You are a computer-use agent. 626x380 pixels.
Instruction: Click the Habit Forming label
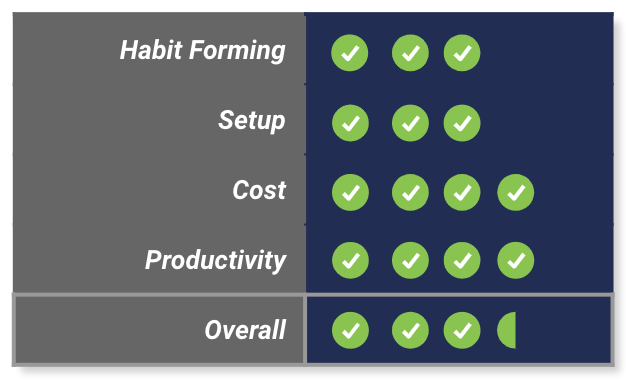pyautogui.click(x=203, y=51)
